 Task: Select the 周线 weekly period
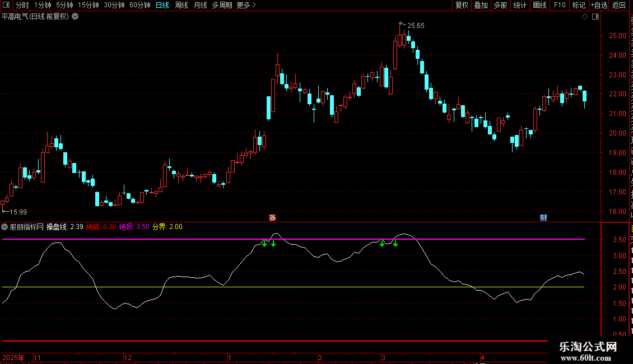pos(181,5)
